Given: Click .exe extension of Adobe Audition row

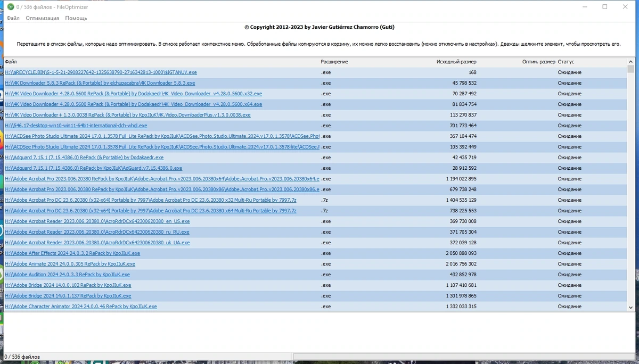Looking at the screenshot, I should [326, 275].
